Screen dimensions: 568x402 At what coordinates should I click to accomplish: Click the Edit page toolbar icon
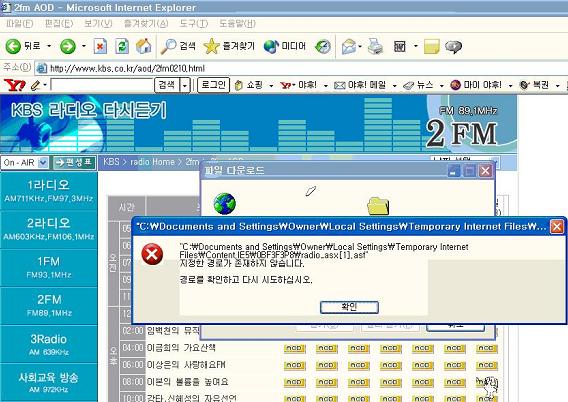(x=400, y=46)
